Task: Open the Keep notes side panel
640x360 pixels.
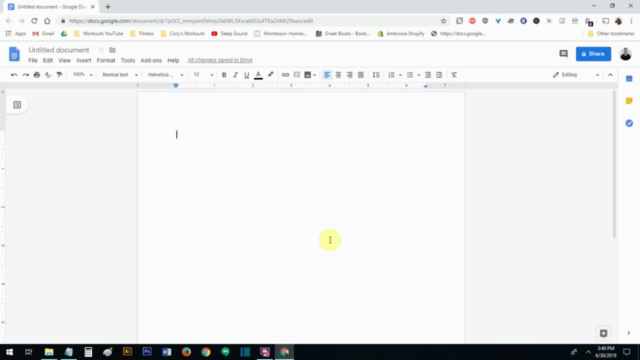Action: coord(629,101)
